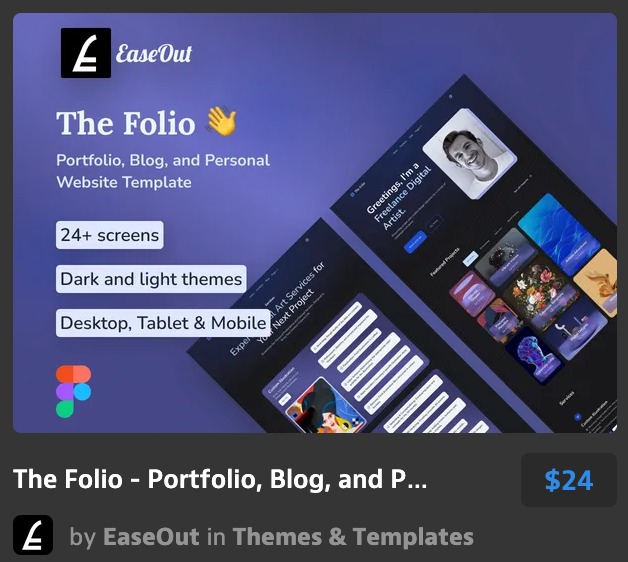Click the 24+ screens badge
The image size is (628, 562).
click(110, 235)
